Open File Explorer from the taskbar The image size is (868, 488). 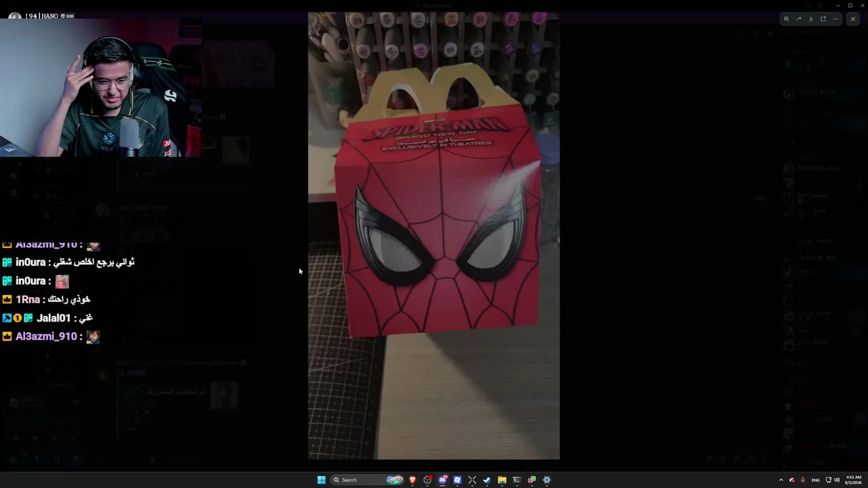pos(502,480)
